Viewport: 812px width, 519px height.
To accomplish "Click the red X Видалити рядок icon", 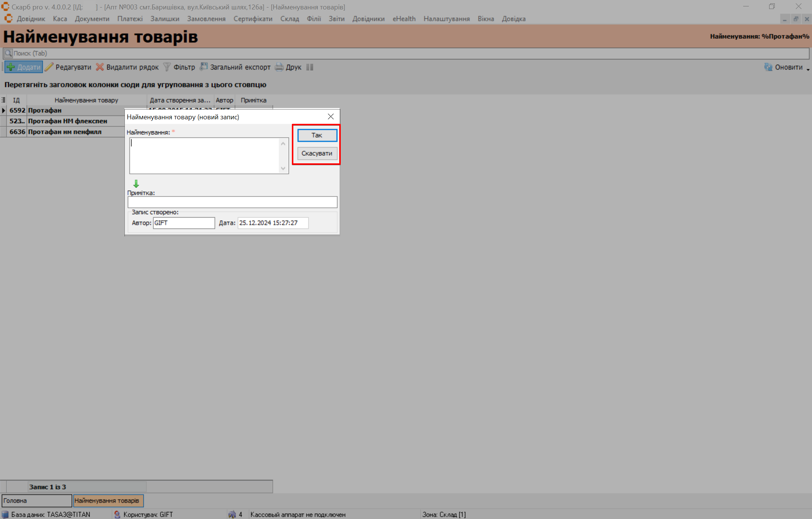I will (100, 67).
